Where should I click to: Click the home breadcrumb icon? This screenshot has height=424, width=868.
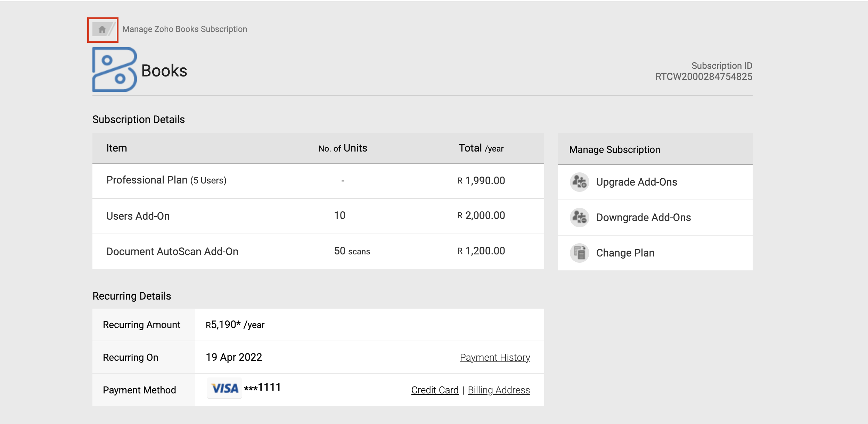pyautogui.click(x=102, y=30)
